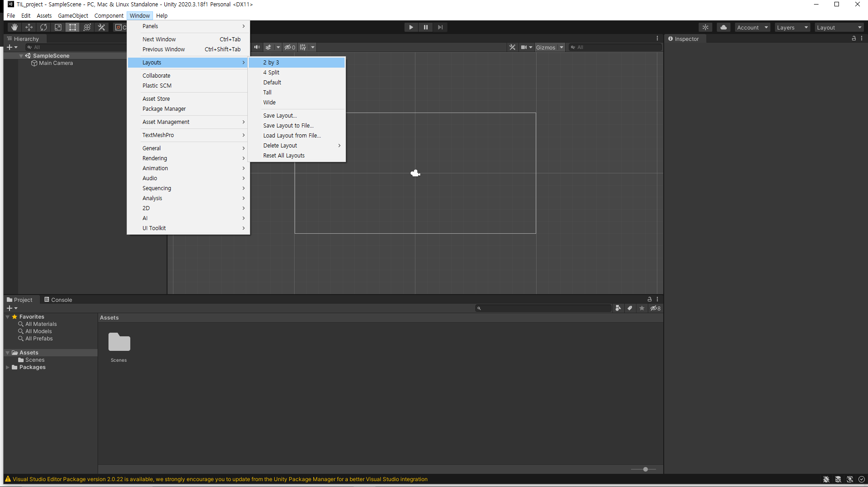
Task: Select the Transform tool
Action: tap(87, 27)
